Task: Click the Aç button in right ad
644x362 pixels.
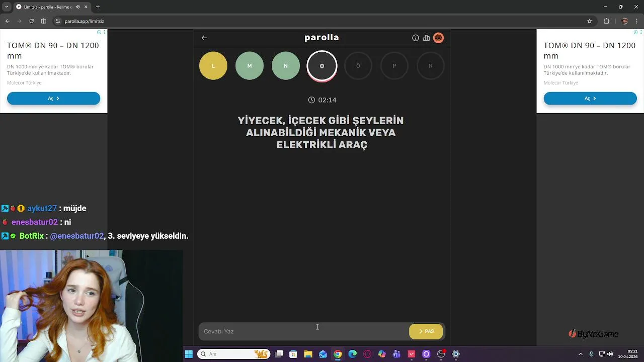Action: (590, 99)
